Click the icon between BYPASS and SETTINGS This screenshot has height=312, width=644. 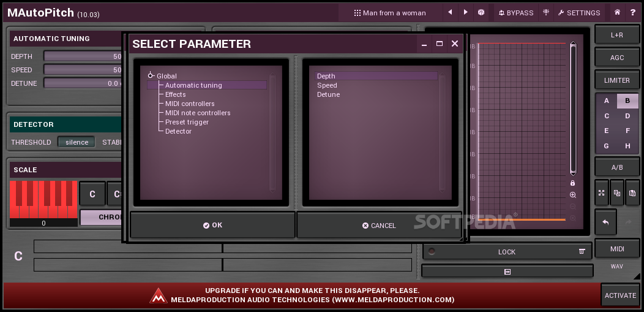pyautogui.click(x=546, y=12)
